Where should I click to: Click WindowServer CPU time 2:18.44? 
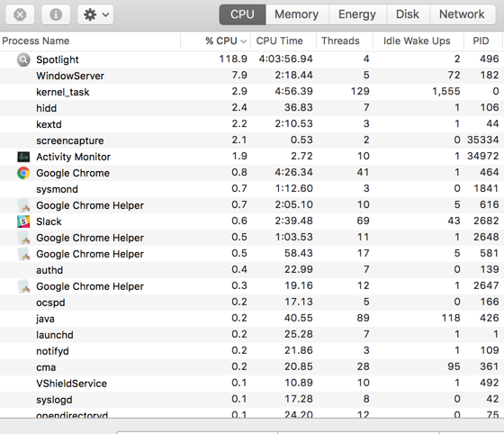coord(293,76)
